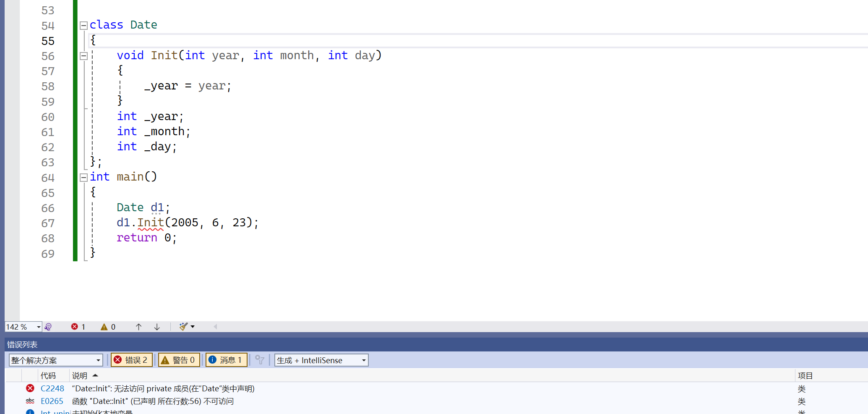Click the '_year = year;' assignment line
Viewport: 868px width, 414px height.
click(188, 86)
